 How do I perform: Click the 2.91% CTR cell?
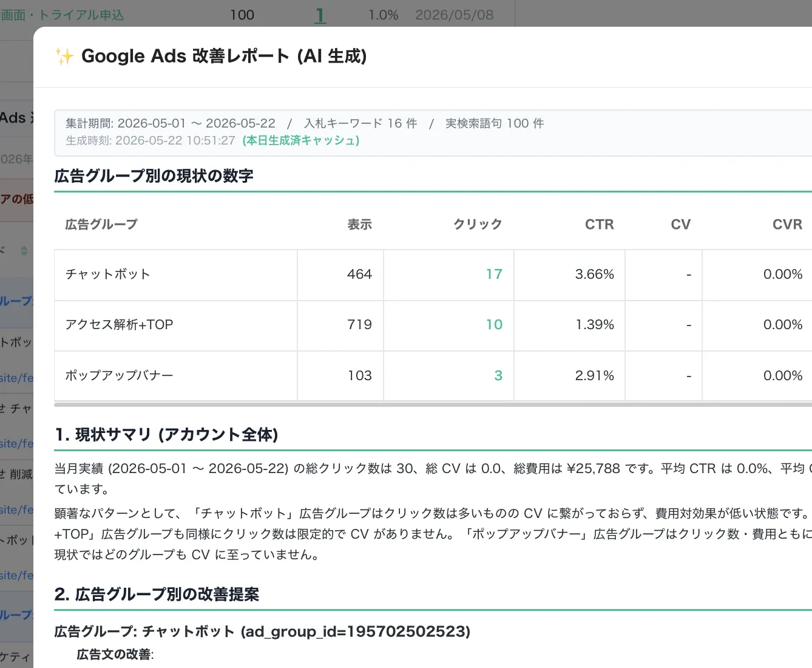pyautogui.click(x=570, y=376)
